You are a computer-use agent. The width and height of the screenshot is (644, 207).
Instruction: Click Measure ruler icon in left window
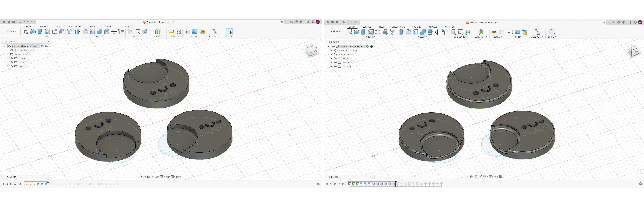tap(171, 32)
